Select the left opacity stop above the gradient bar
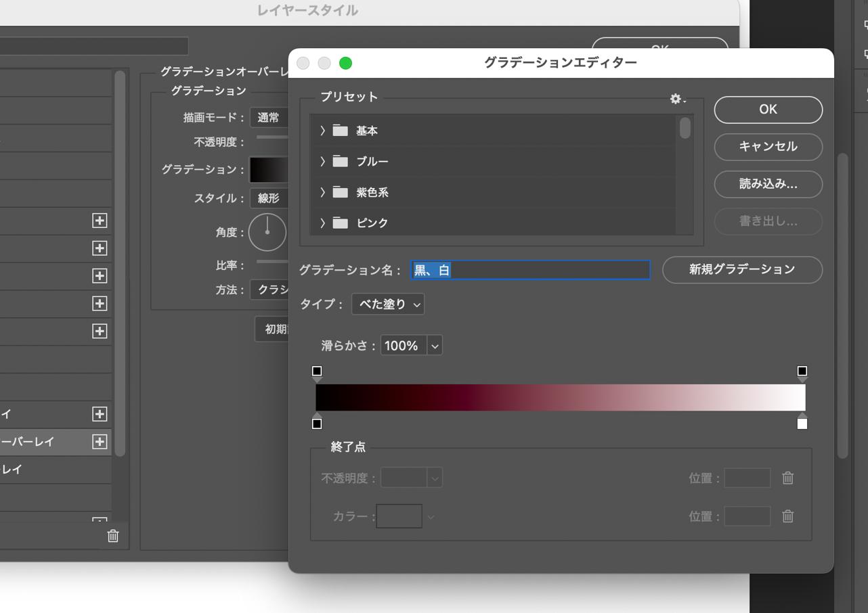Image resolution: width=868 pixels, height=613 pixels. pyautogui.click(x=318, y=370)
